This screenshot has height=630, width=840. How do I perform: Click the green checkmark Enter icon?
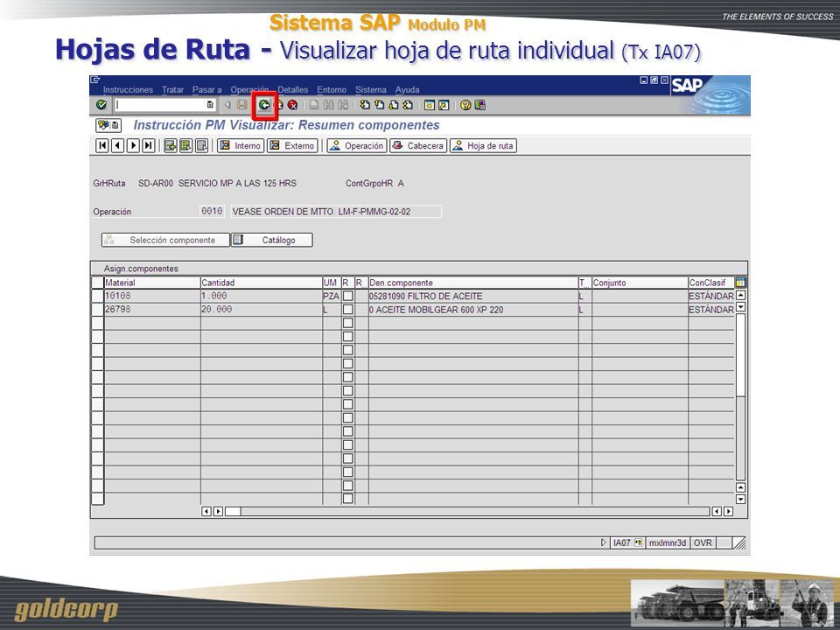101,105
